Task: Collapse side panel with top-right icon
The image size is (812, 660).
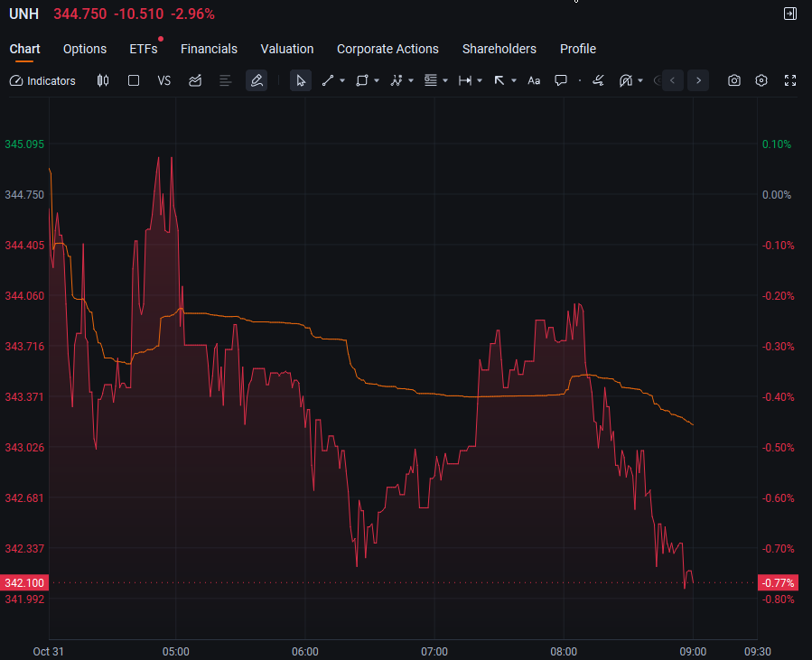Action: tap(790, 14)
